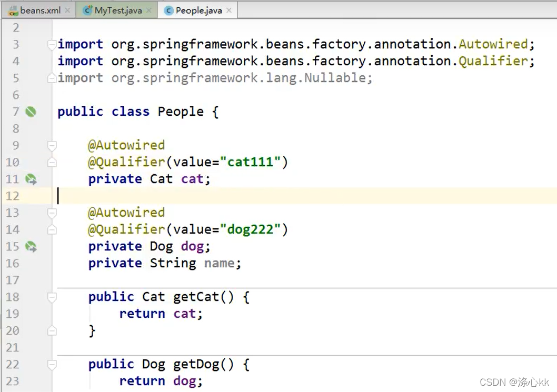The image size is (557, 392).
Task: Click "return dog;" statement
Action: point(161,381)
